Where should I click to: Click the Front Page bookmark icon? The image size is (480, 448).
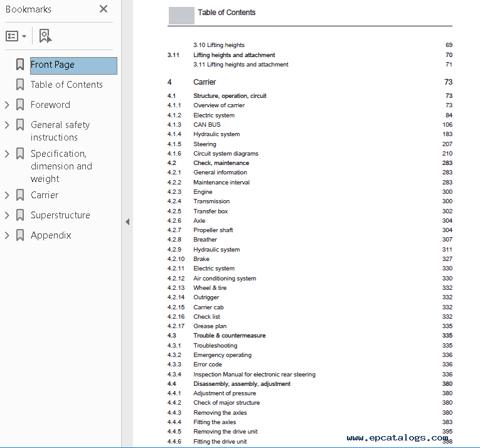coord(20,65)
